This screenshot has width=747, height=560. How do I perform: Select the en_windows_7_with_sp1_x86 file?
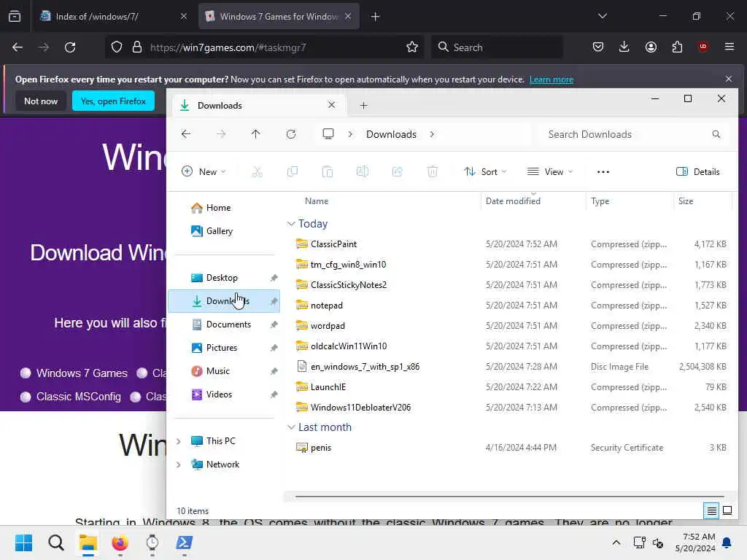tap(365, 367)
